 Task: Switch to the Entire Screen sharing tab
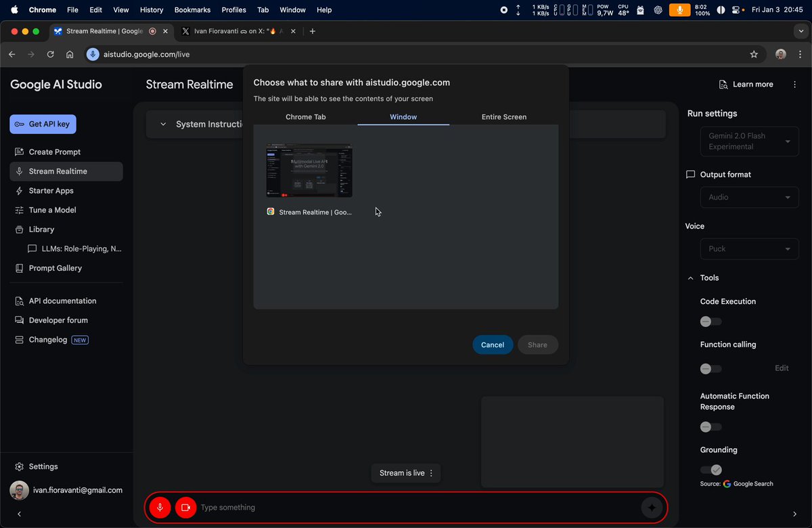[x=504, y=116]
